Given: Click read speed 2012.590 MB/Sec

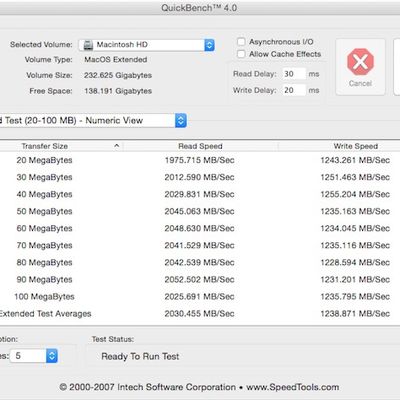Looking at the screenshot, I should point(199,177).
